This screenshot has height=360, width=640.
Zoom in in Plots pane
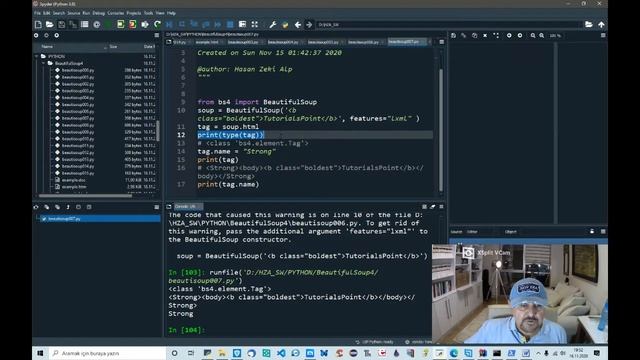pos(542,36)
